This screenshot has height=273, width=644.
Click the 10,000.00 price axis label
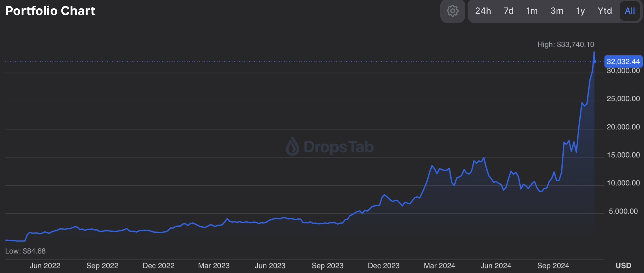(x=623, y=183)
